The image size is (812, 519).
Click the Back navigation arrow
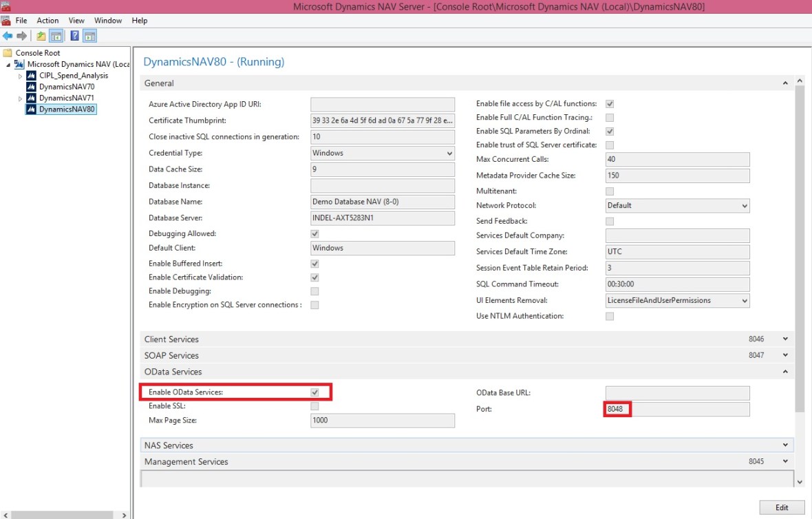tap(7, 34)
